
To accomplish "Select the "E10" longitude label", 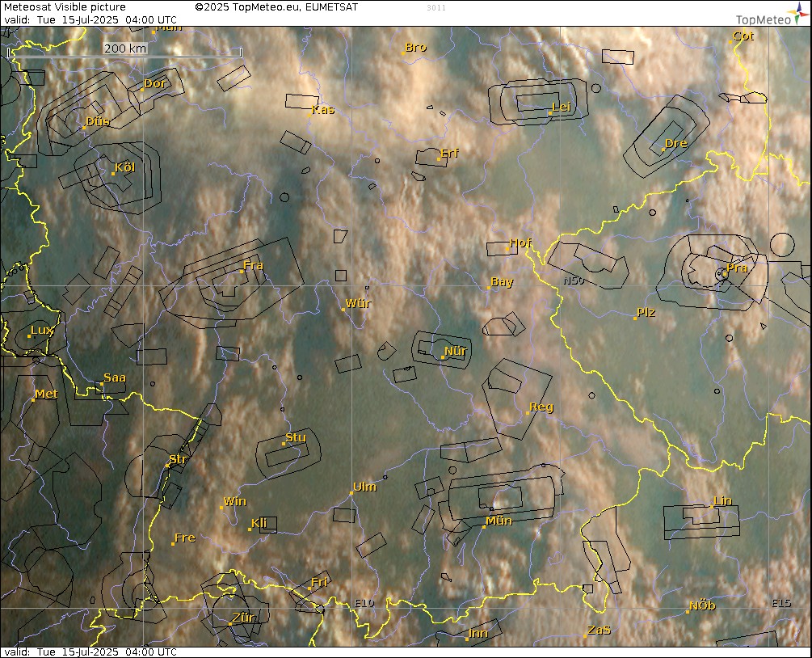I will point(364,602).
